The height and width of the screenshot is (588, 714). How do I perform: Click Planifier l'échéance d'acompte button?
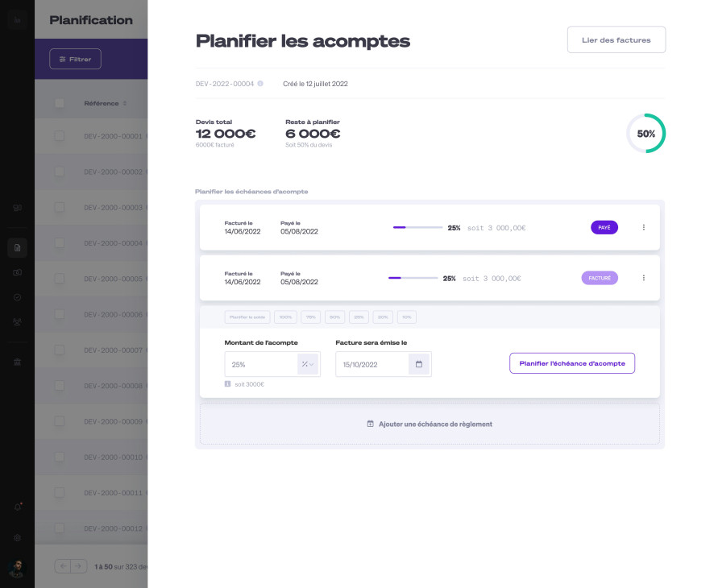(x=571, y=363)
